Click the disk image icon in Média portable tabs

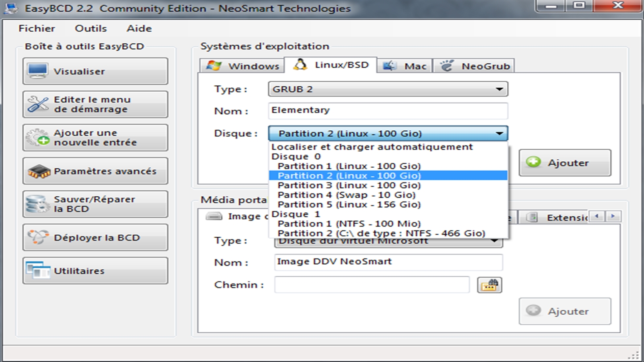point(214,216)
